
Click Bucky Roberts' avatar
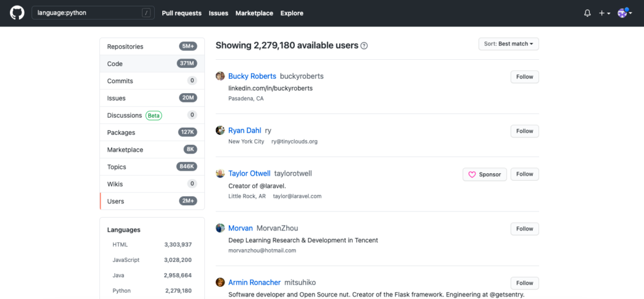[220, 76]
